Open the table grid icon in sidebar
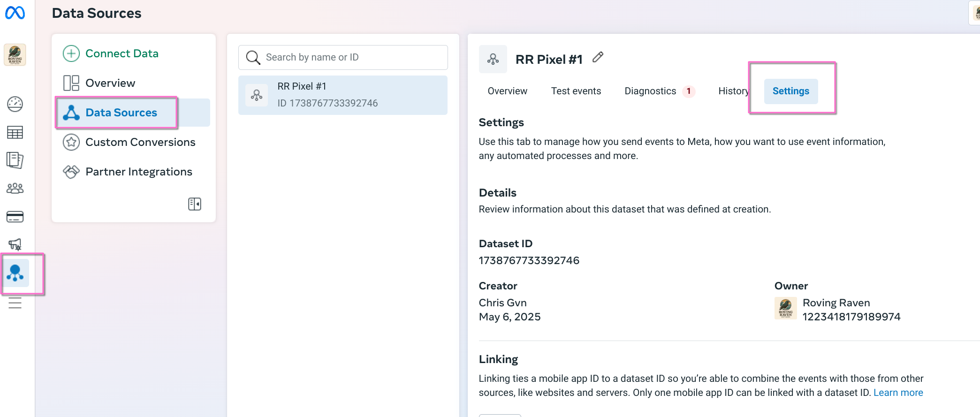Screen dimensions: 980x417 pyautogui.click(x=15, y=133)
